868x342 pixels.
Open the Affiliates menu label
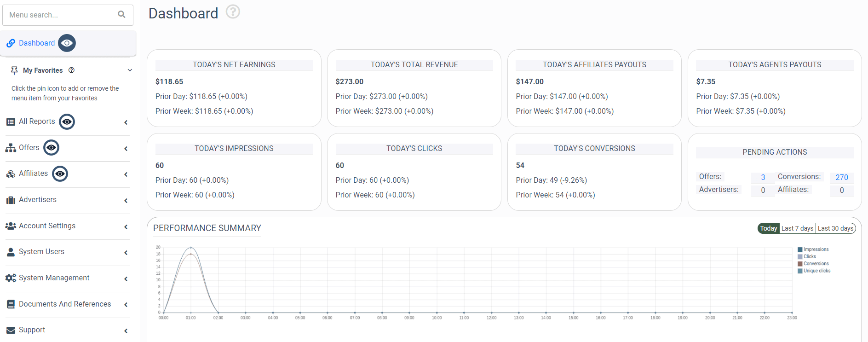pos(33,174)
